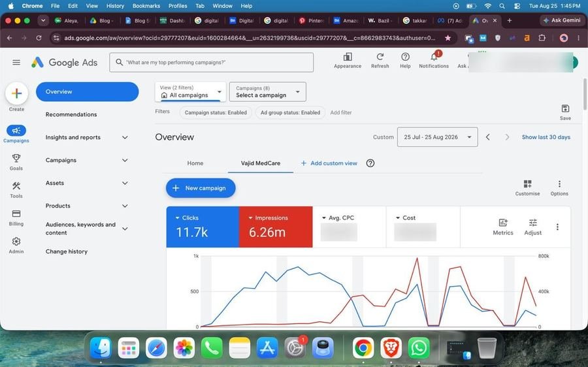Image resolution: width=588 pixels, height=367 pixels.
Task: Switch to Pinterest browser tab
Action: (311, 21)
